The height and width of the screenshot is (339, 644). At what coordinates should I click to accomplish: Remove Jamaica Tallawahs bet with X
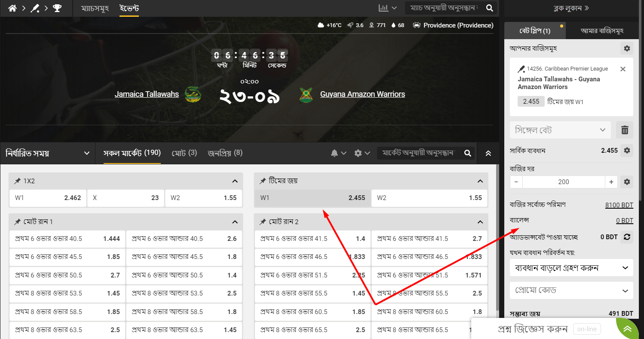tap(623, 69)
